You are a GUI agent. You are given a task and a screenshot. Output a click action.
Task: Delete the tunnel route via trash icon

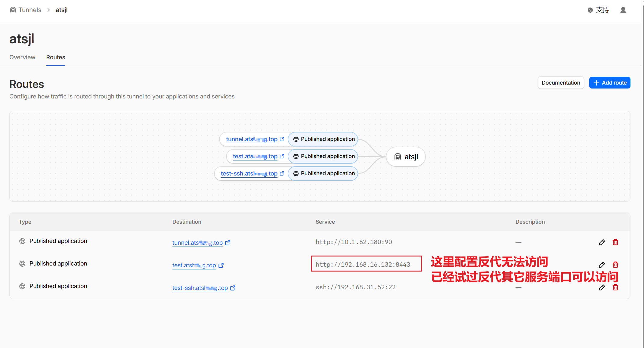[615, 242]
